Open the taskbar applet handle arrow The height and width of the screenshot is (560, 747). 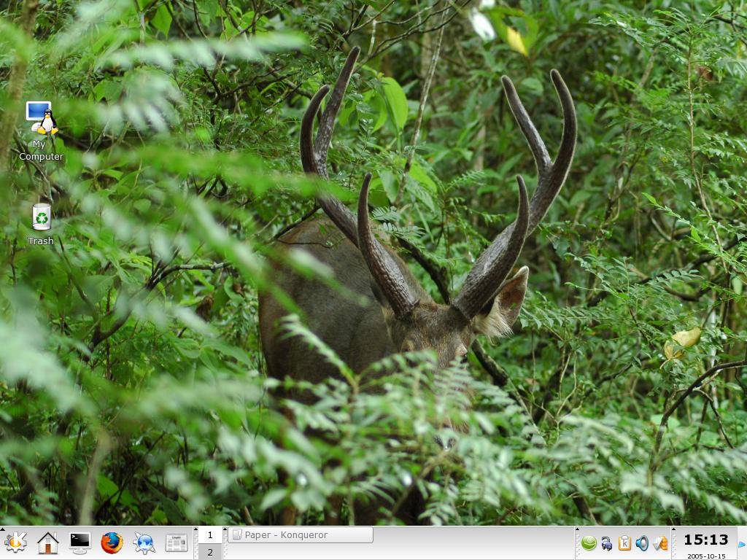[225, 529]
